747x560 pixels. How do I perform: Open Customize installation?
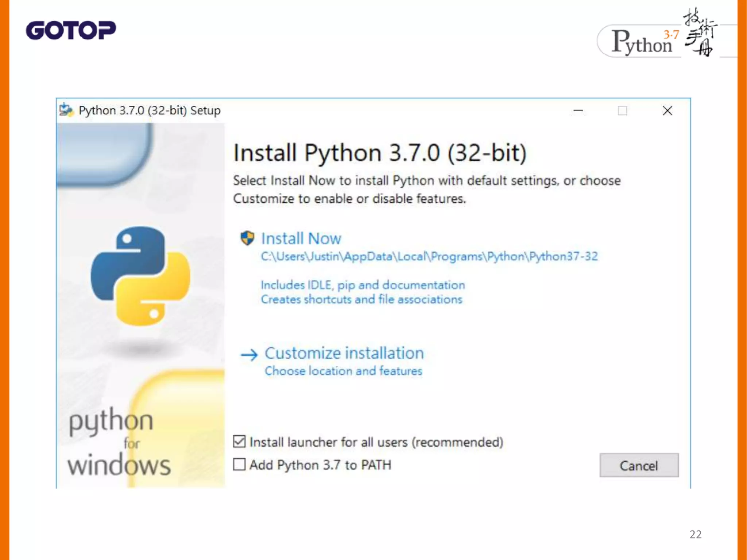coord(344,353)
